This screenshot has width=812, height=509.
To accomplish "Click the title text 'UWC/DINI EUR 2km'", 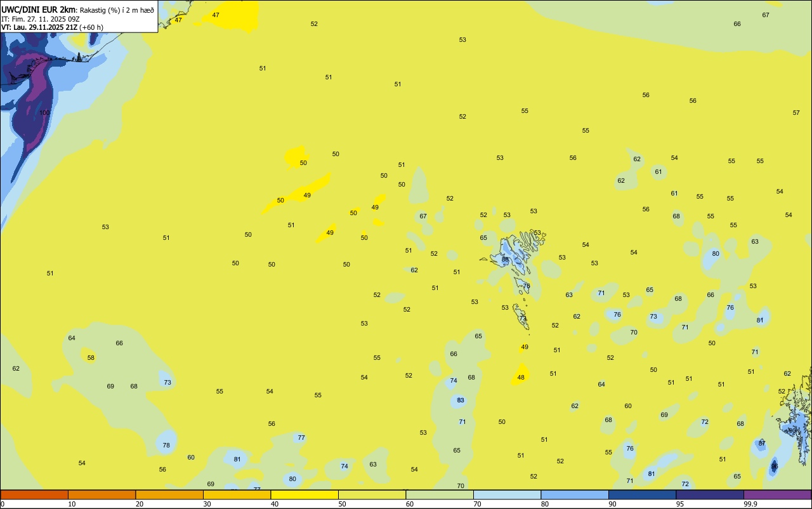I will (39, 10).
